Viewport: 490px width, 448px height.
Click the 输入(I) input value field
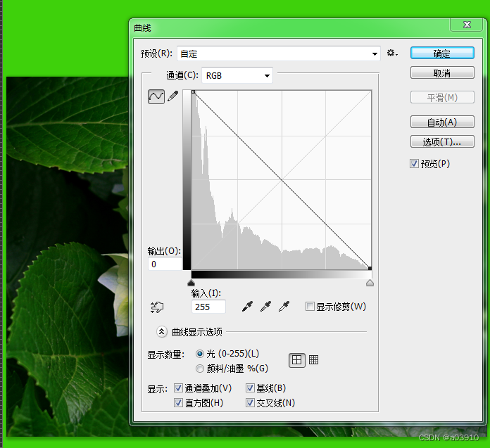click(208, 307)
